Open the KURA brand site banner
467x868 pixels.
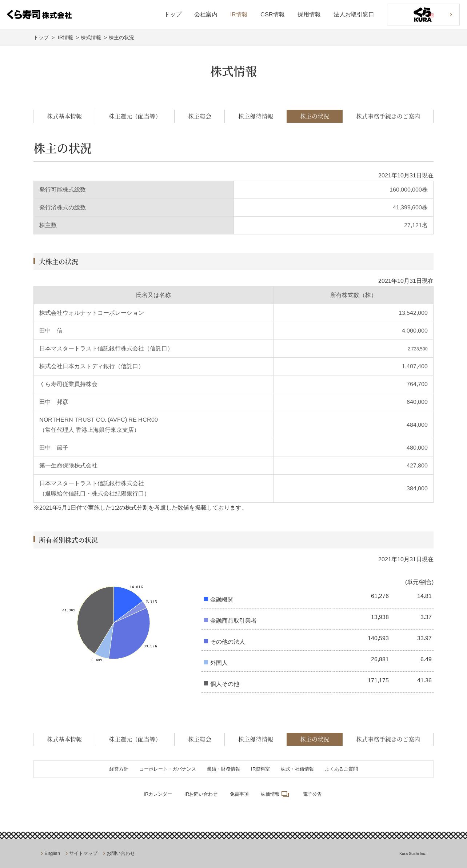coord(423,15)
